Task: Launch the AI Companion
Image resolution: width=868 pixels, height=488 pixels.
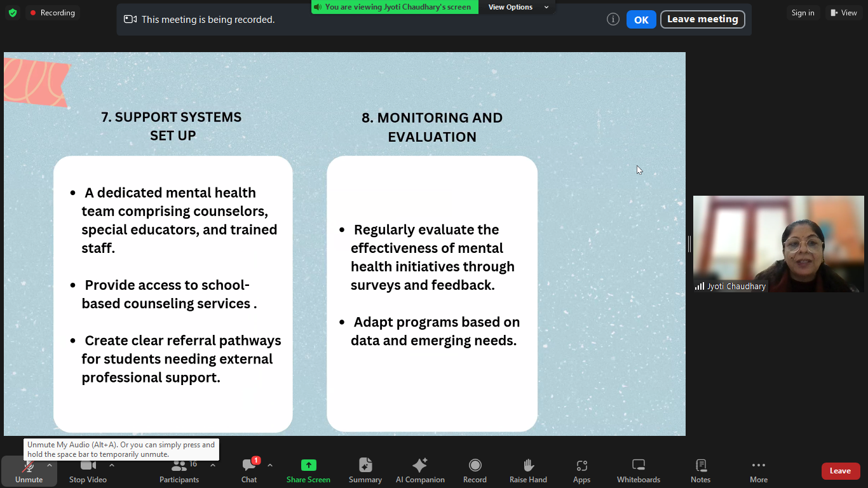Action: click(420, 471)
